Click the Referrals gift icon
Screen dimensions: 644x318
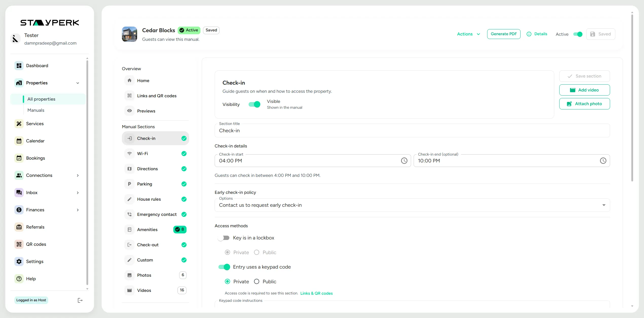pos(19,227)
